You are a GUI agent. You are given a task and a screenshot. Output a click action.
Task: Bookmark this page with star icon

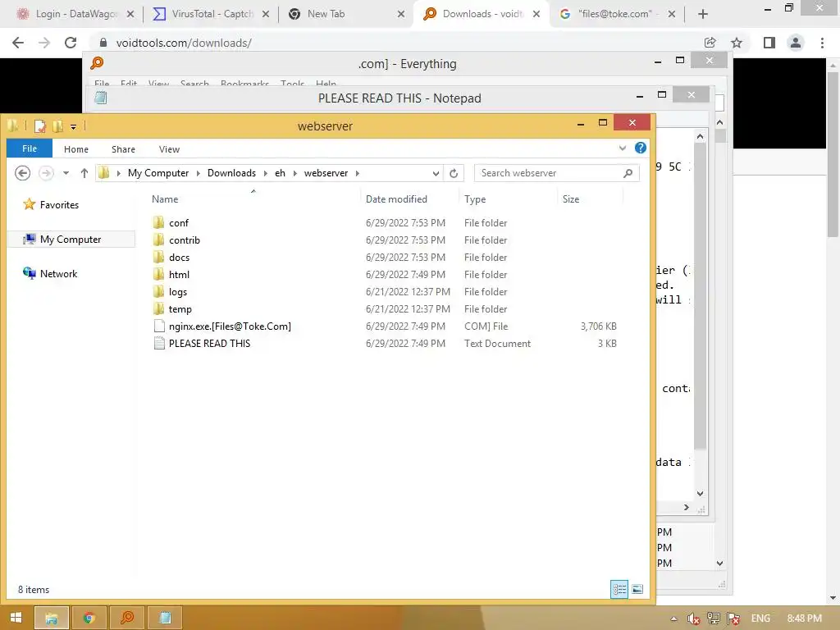(737, 43)
